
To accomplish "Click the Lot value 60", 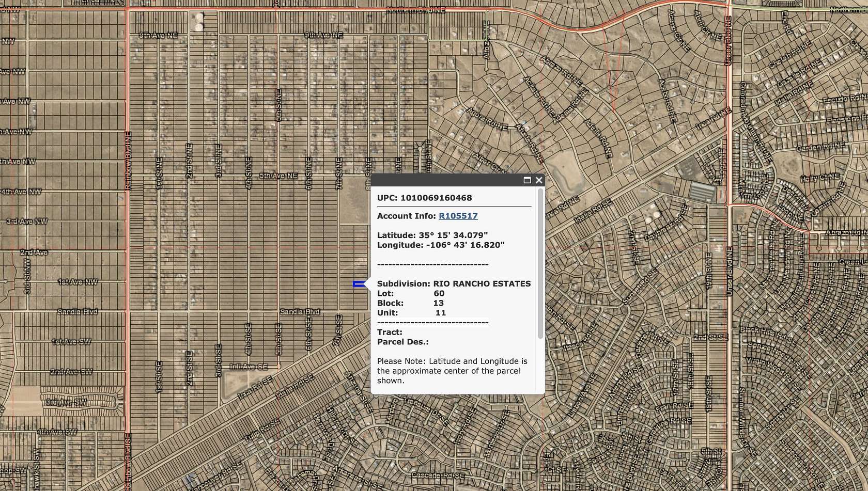I will [x=439, y=293].
